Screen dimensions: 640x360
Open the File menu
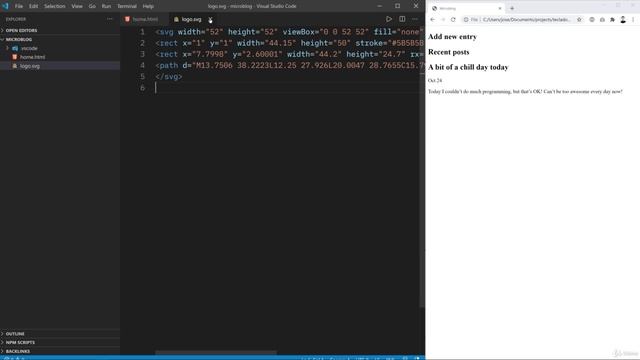tap(19, 6)
